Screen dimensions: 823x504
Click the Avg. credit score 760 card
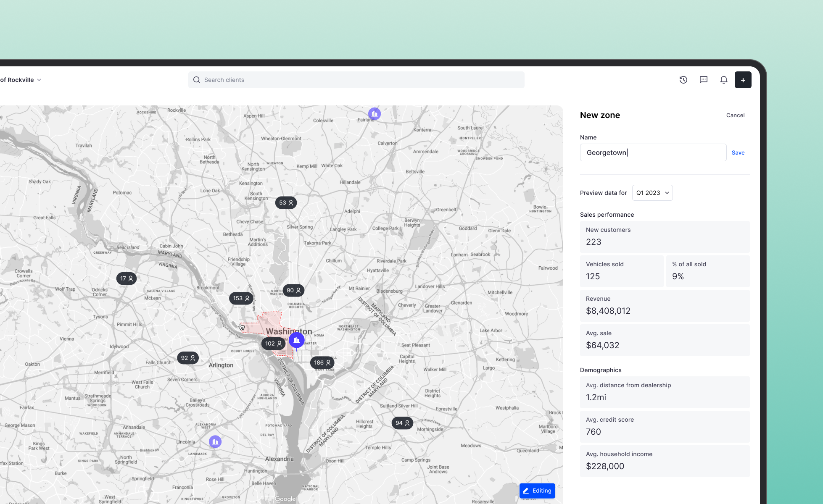(x=665, y=427)
